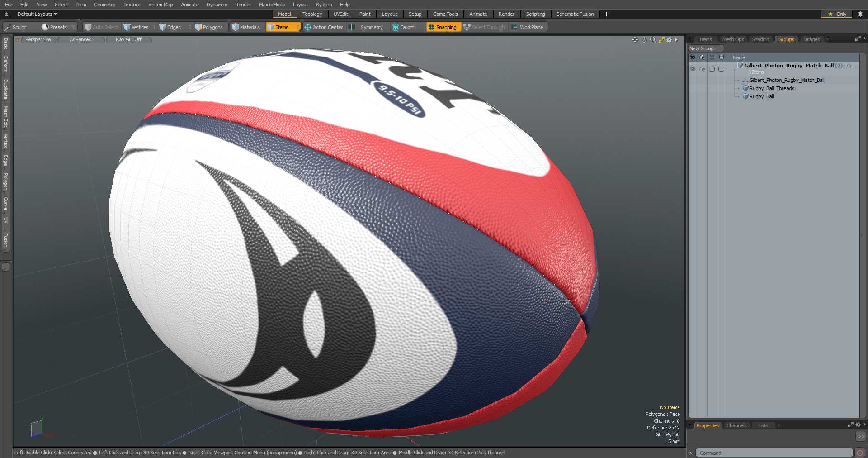Add a new layout tab with plus
Screen dimensions: 868x458
606,14
